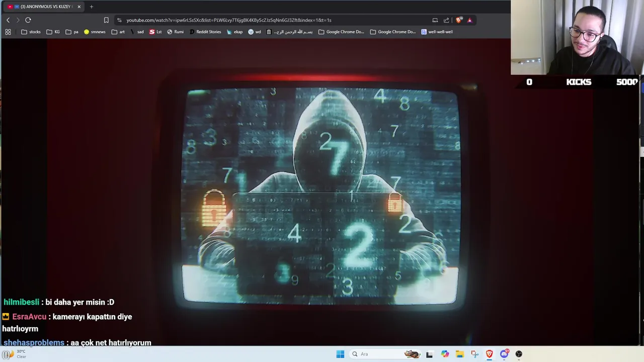Open the well-well-well bookmark
644x362 pixels.
[437, 32]
